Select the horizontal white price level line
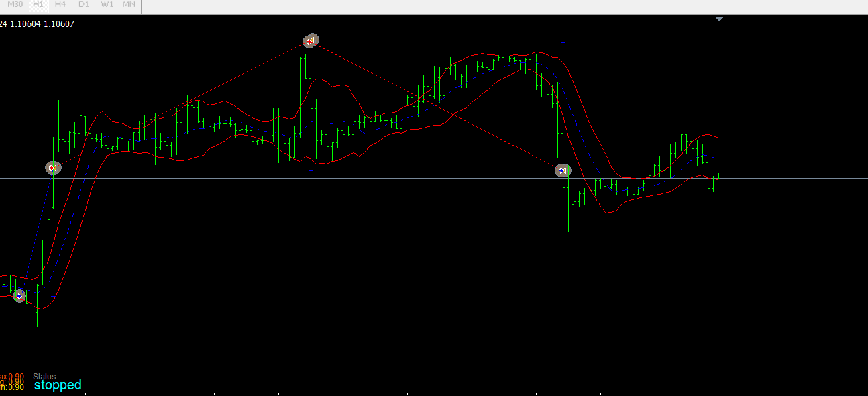The width and height of the screenshot is (868, 396). (x=434, y=178)
